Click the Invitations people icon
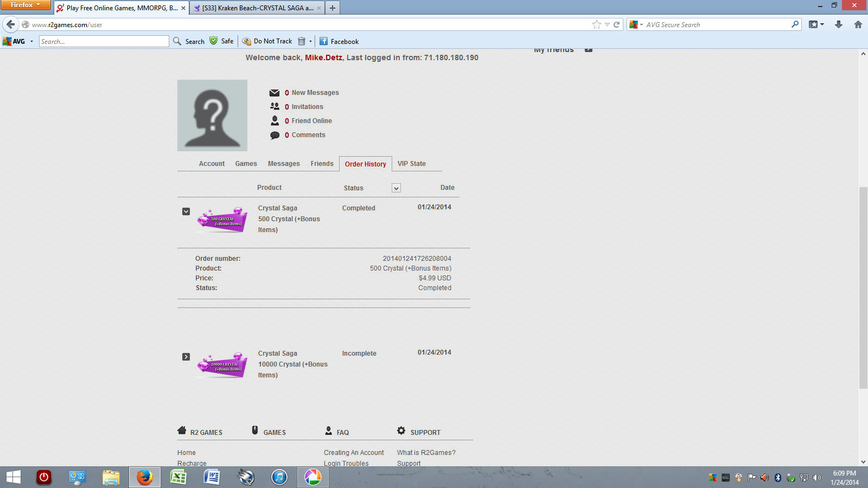The width and height of the screenshot is (868, 488). (x=275, y=107)
